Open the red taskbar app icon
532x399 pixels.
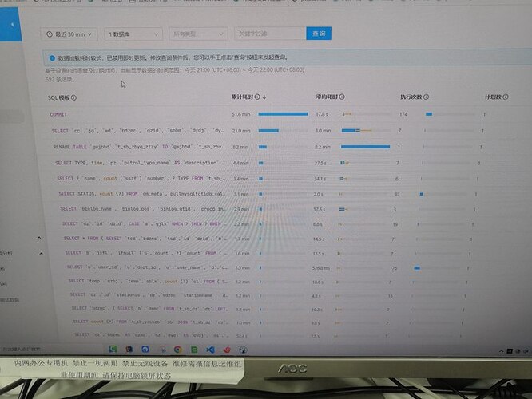click(x=227, y=350)
